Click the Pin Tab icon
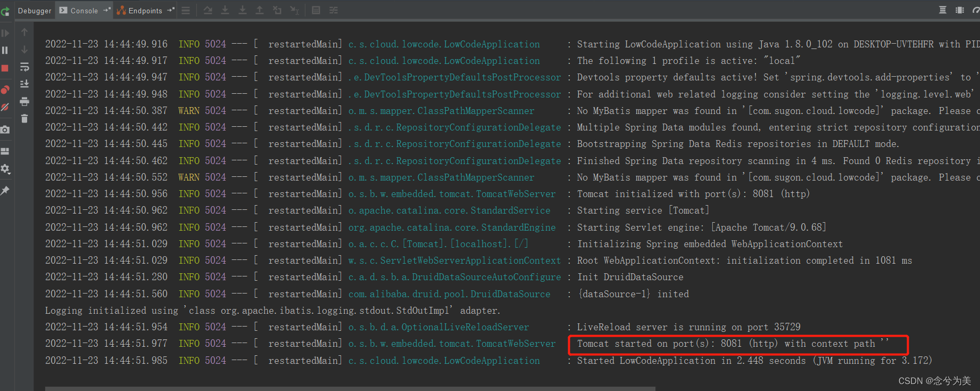This screenshot has height=391, width=980. 5,191
